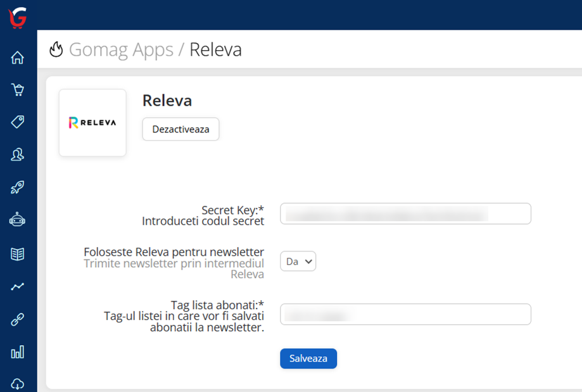This screenshot has width=582, height=392.
Task: Open the Home dashboard icon
Action: click(x=18, y=58)
